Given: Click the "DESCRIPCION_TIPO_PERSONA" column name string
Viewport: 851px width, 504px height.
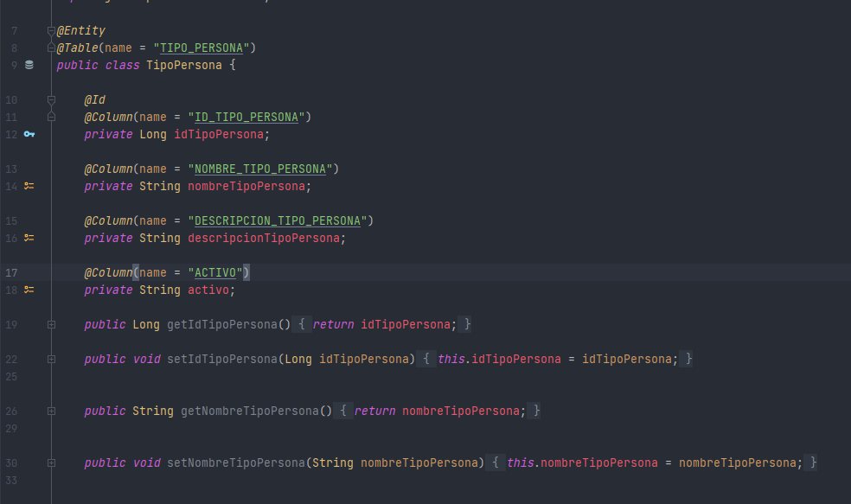Looking at the screenshot, I should [278, 220].
